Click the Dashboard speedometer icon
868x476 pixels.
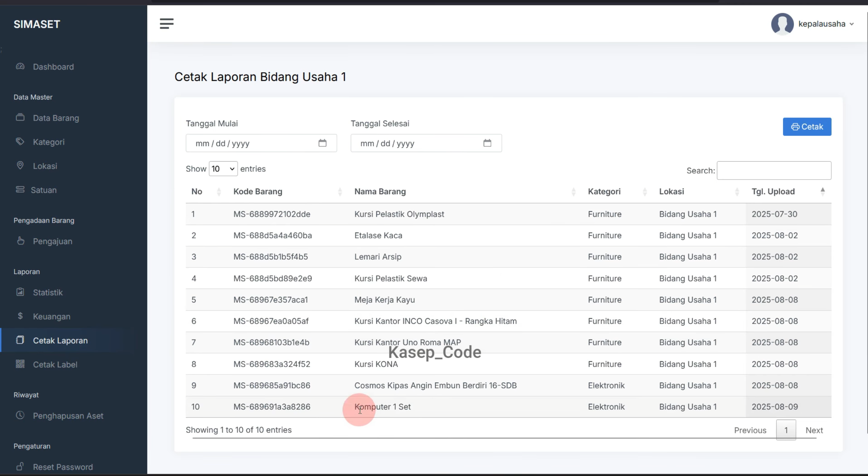tap(20, 66)
